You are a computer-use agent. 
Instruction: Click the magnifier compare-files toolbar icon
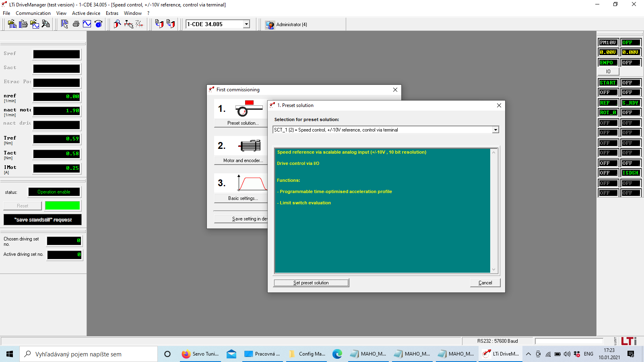click(x=46, y=24)
